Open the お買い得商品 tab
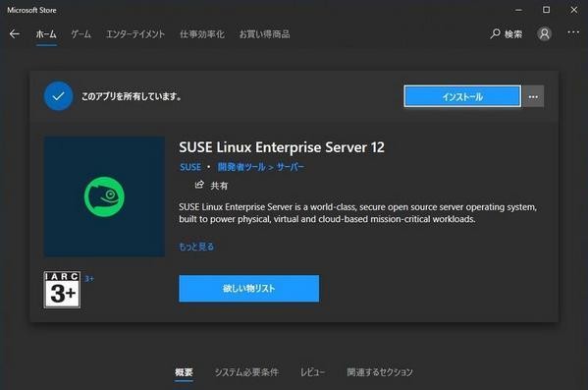The image size is (588, 390). [264, 34]
